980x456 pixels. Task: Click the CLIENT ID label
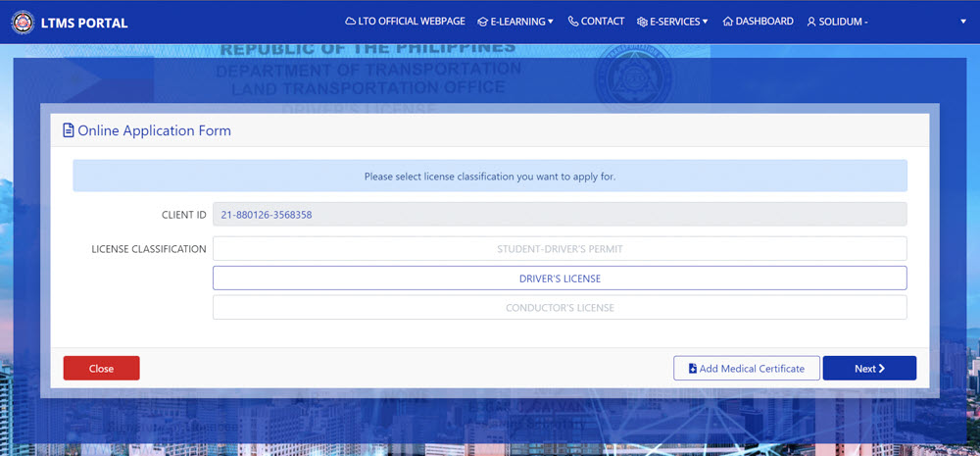coord(184,215)
